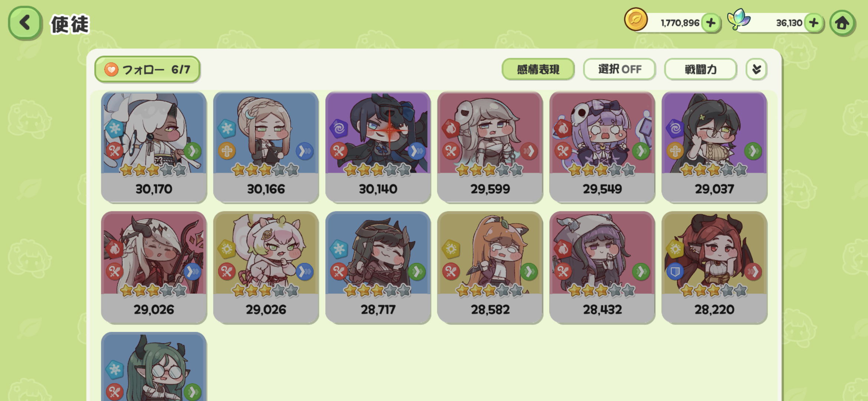This screenshot has width=868, height=401.
Task: Tap ice element icon on 30,166 card
Action: coord(227,129)
